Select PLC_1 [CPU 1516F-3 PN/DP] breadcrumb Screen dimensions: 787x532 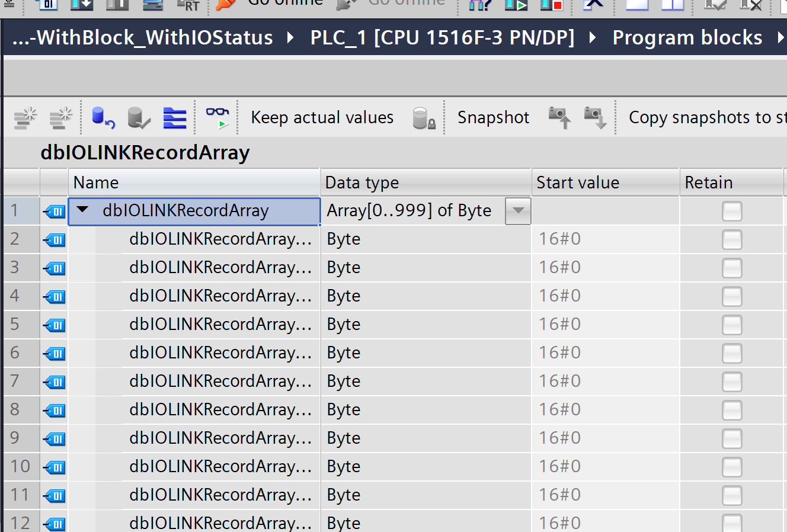442,38
